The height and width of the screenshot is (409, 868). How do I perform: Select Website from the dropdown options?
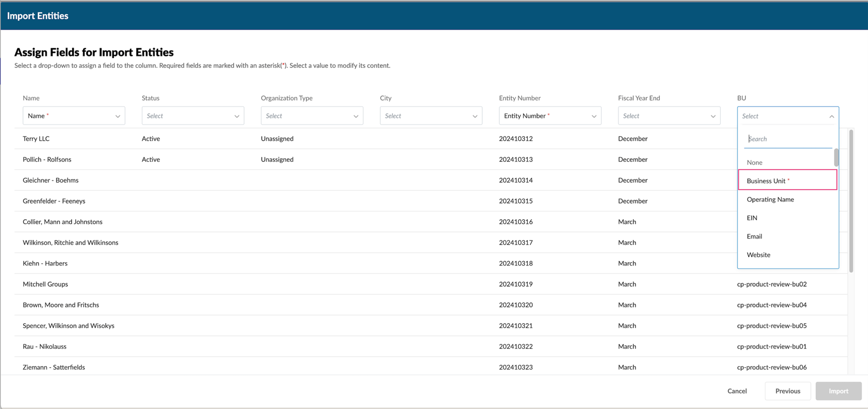click(x=759, y=255)
